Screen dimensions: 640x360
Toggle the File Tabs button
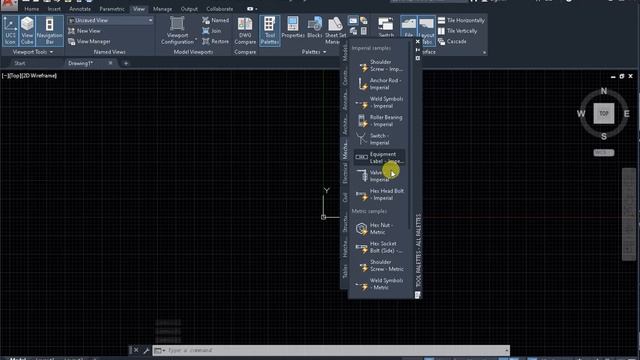tap(408, 28)
